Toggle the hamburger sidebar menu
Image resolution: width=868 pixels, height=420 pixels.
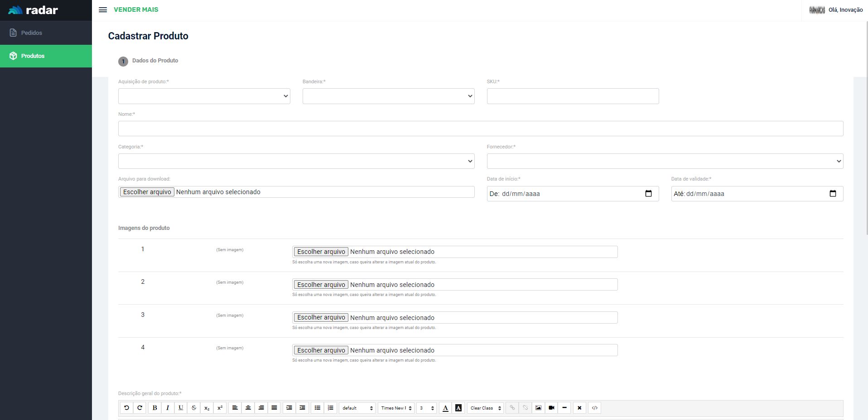[x=103, y=10]
